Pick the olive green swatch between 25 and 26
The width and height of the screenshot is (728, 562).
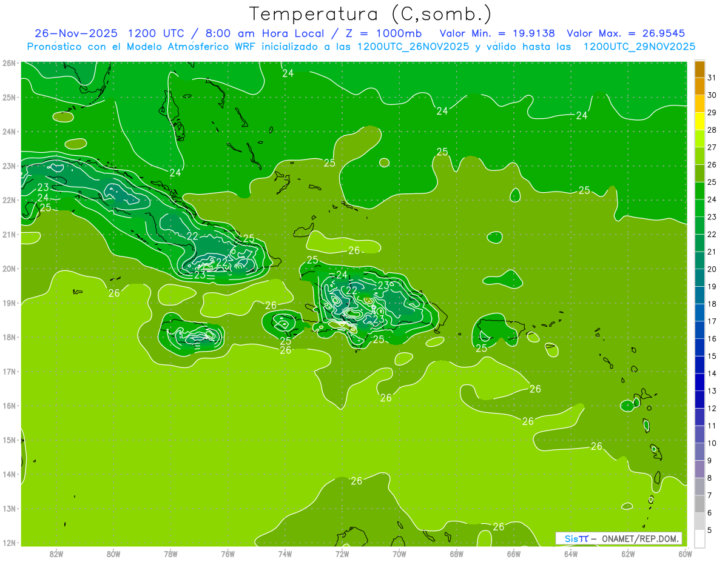tap(699, 173)
